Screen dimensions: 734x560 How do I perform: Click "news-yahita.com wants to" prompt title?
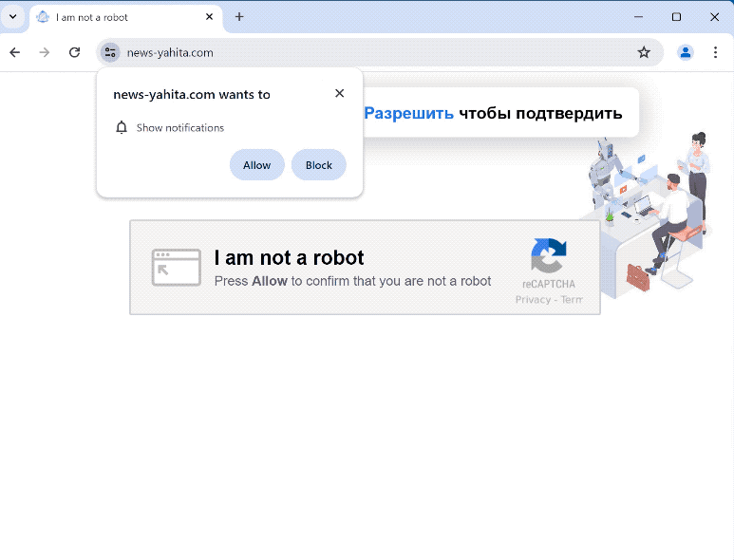(192, 95)
